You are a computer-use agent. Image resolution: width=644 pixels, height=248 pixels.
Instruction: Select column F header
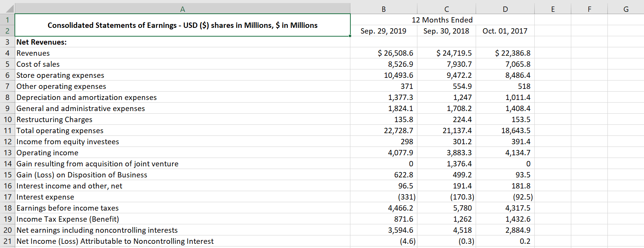click(589, 9)
